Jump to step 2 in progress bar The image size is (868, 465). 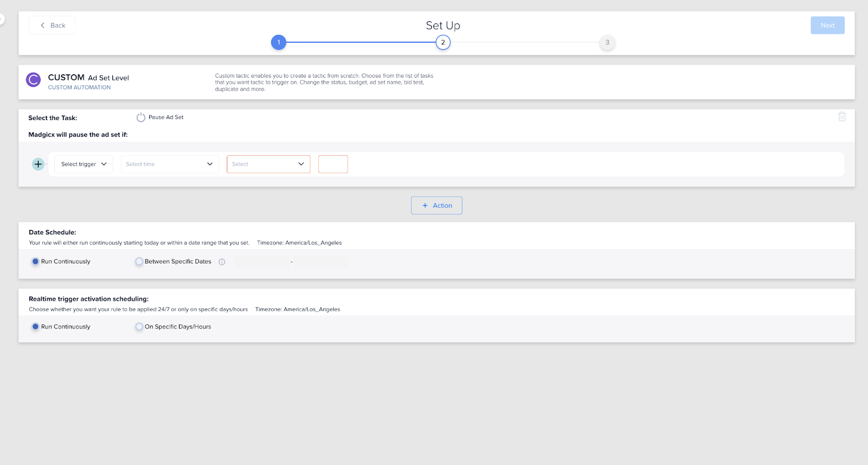click(443, 42)
